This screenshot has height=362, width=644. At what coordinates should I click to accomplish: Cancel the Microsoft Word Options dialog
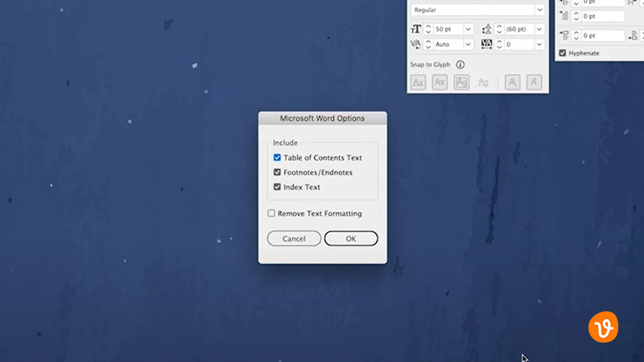click(294, 238)
